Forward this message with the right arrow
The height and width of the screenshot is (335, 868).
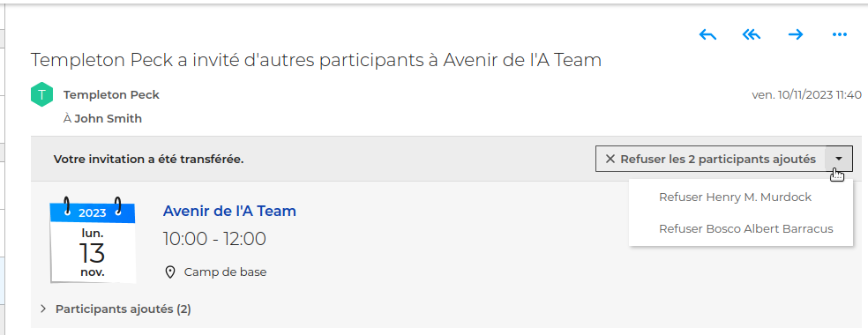[796, 35]
